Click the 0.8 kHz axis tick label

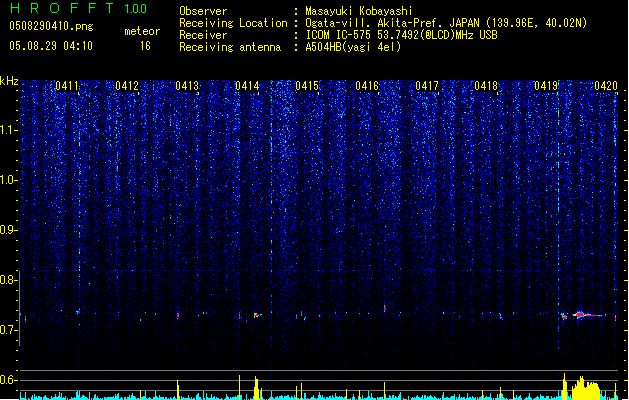[x=9, y=280]
